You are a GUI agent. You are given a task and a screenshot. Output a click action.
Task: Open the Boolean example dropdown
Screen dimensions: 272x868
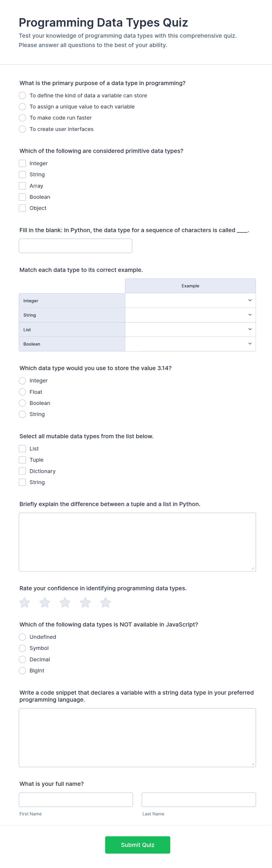click(x=190, y=344)
